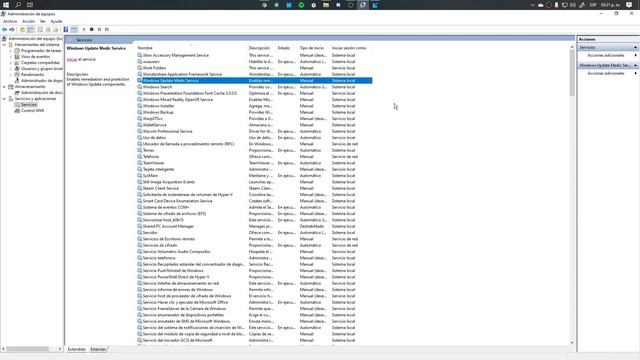The width and height of the screenshot is (640, 360).
Task: Collapse the Almacenamiento tree node
Action: 4,87
